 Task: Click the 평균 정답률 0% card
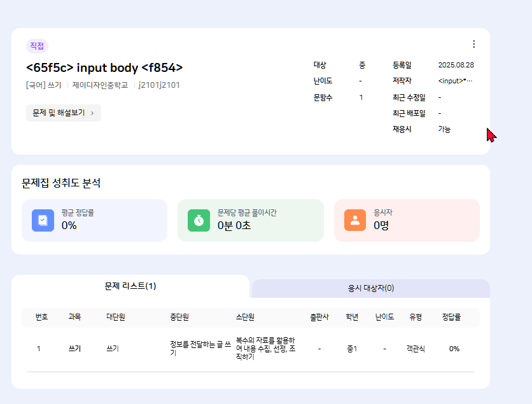click(x=94, y=220)
